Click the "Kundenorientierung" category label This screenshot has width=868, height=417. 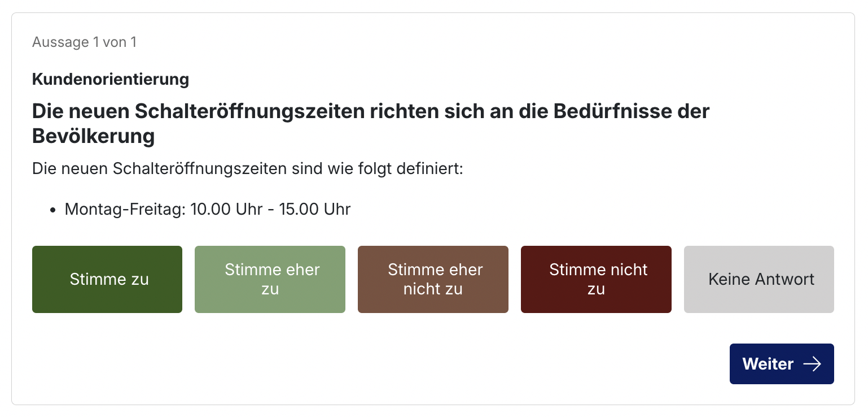coord(111,79)
